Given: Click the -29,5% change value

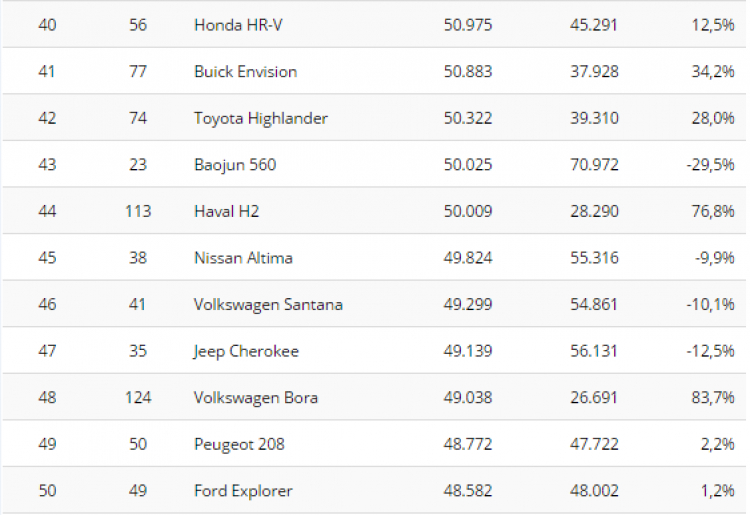Looking at the screenshot, I should tap(710, 164).
